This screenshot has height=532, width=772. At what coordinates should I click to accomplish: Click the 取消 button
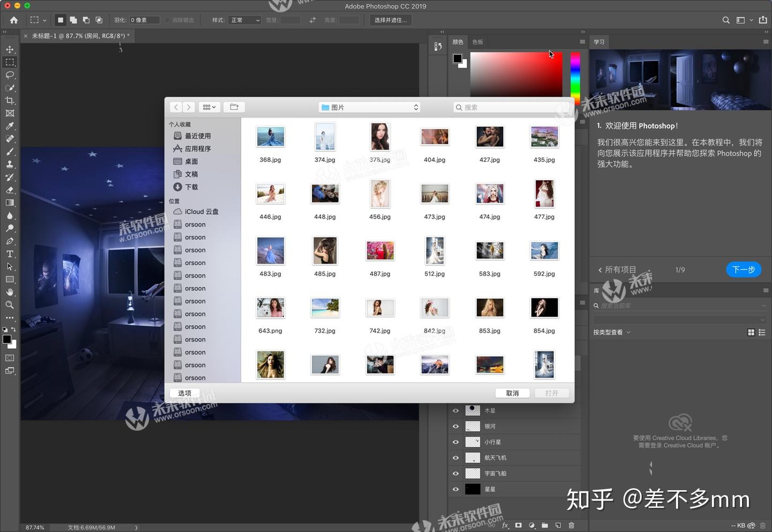512,393
